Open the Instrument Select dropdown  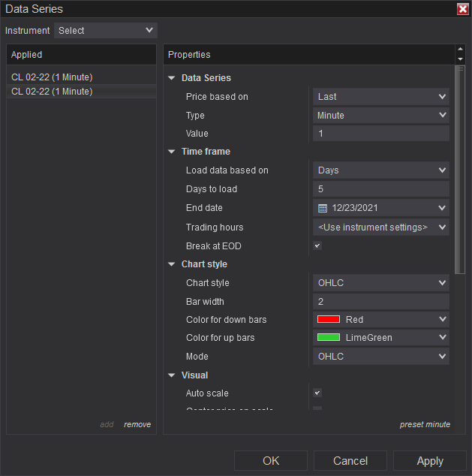[106, 30]
